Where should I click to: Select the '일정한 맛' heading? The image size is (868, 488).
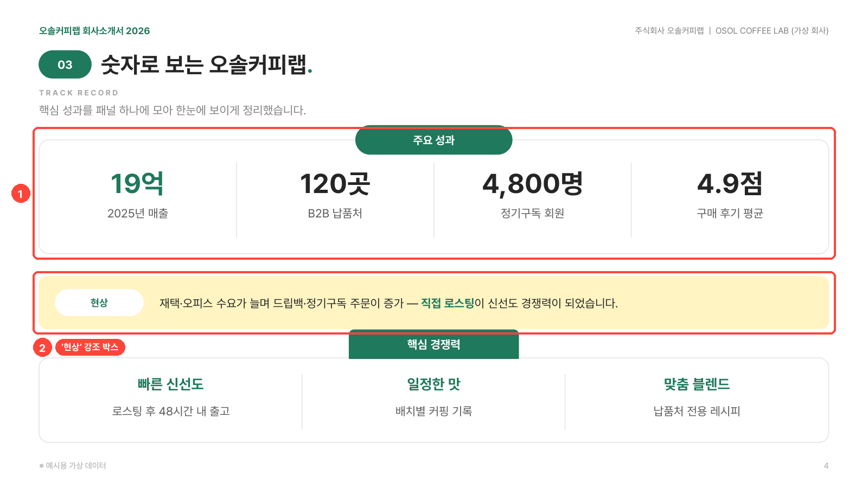coord(434,384)
